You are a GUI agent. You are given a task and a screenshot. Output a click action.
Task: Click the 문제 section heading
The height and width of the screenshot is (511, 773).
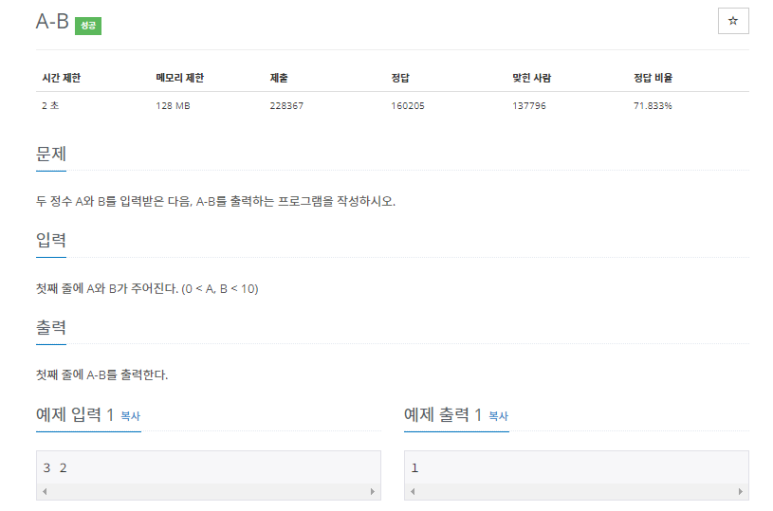tap(51, 154)
